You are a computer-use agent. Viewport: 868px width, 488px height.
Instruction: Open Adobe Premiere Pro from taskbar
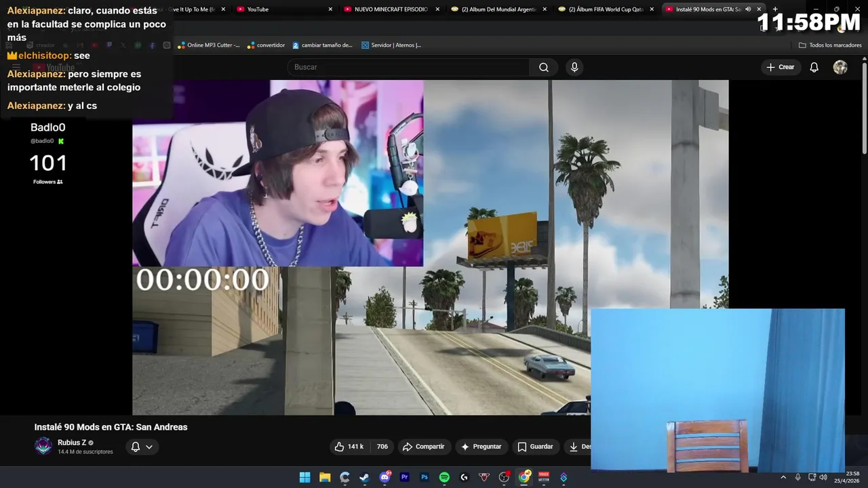point(405,477)
